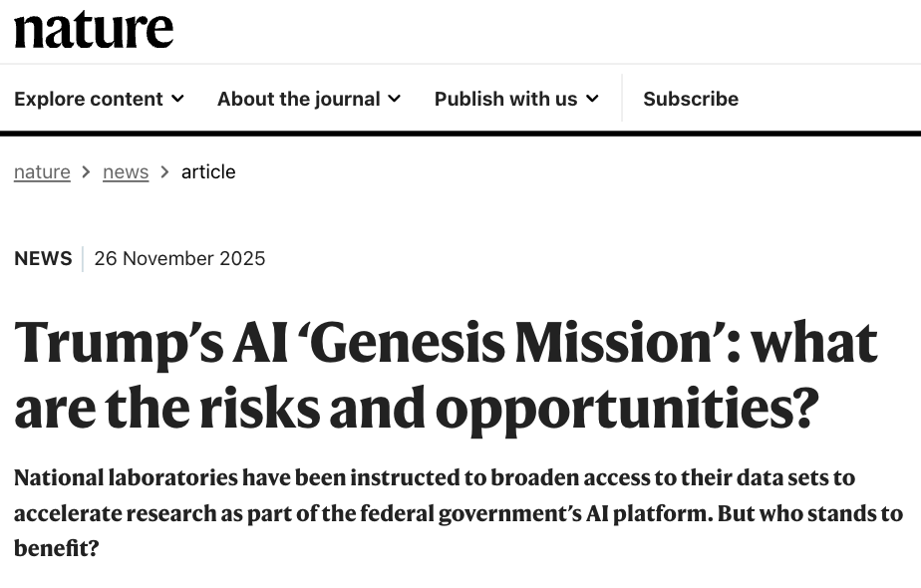Click the article breadcrumb text
The height and width of the screenshot is (588, 921).
[208, 171]
